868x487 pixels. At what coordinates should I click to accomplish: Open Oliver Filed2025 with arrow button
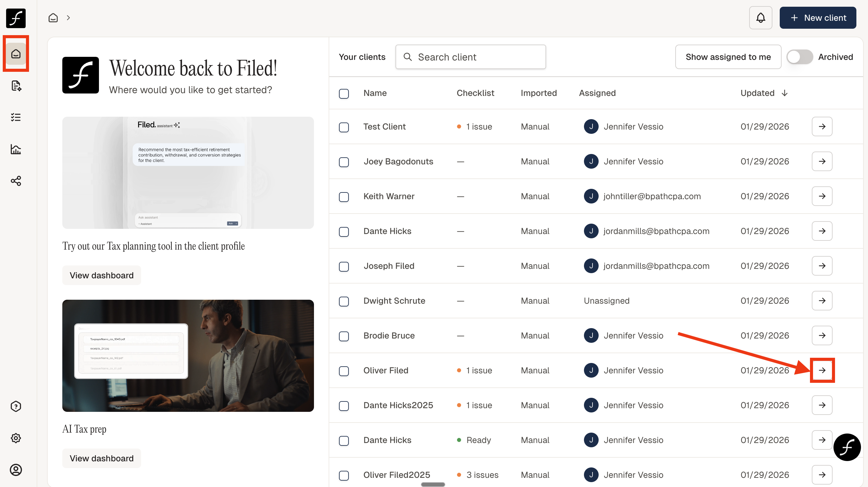822,475
